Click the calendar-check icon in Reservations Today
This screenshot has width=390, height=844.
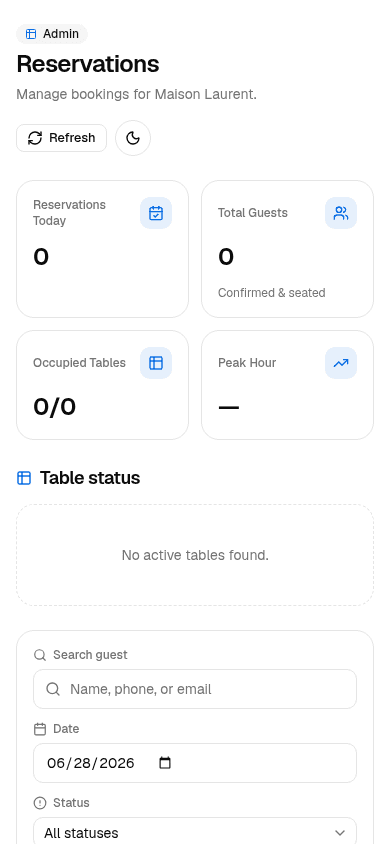click(156, 213)
